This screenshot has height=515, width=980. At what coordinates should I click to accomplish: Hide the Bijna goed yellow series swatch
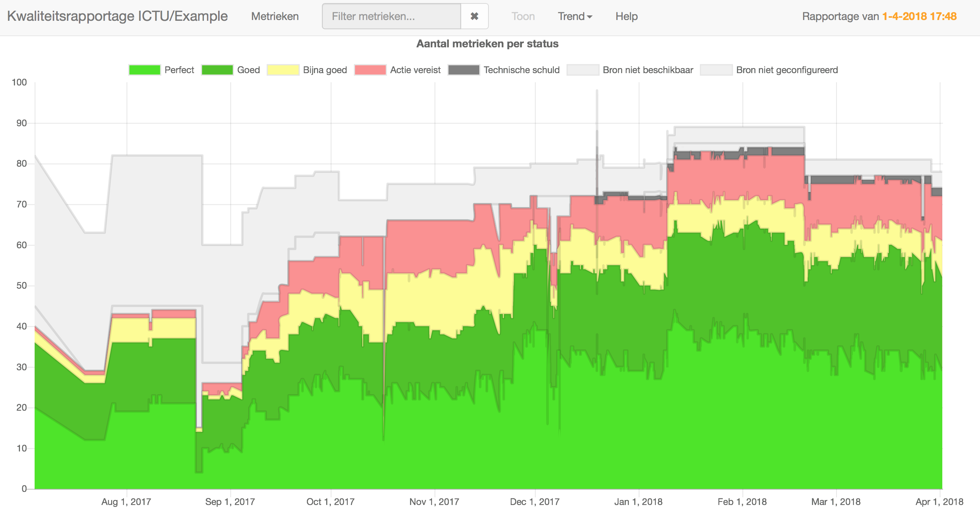point(283,70)
